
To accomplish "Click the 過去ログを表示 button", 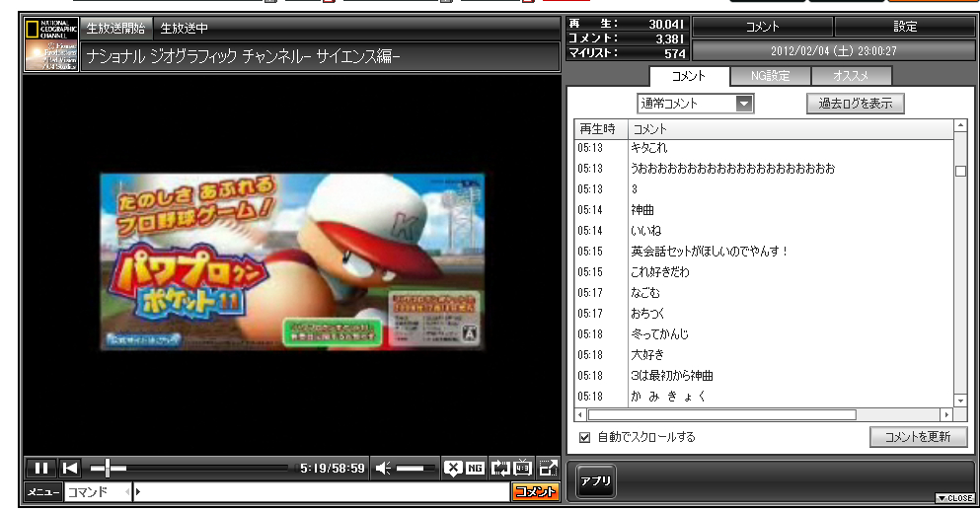I will [855, 104].
